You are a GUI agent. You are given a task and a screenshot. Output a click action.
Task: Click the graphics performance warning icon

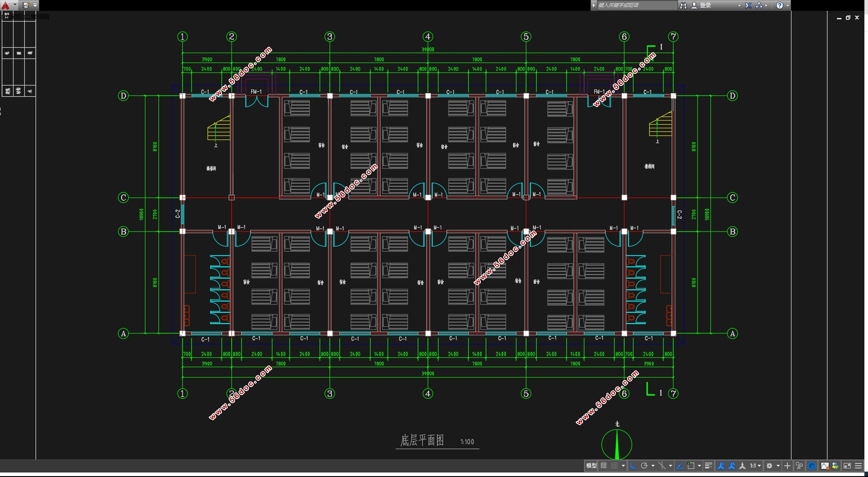tap(825, 466)
